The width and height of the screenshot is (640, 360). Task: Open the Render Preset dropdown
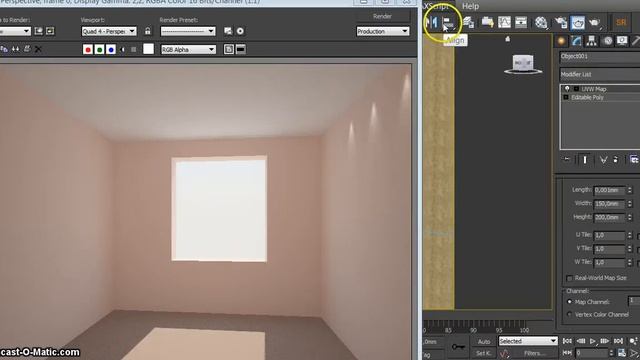coord(188,31)
